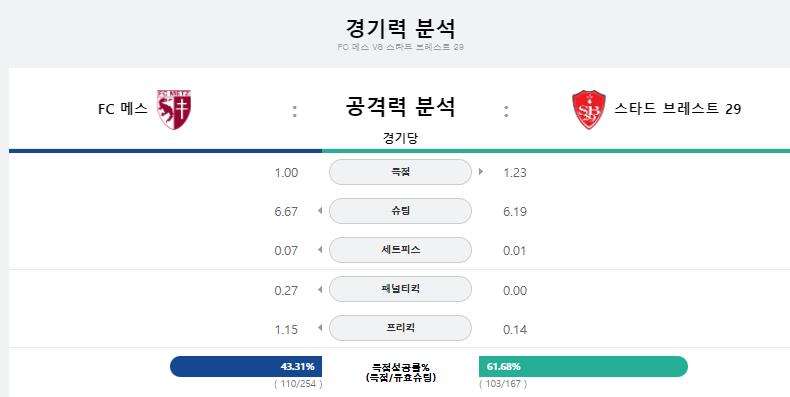The width and height of the screenshot is (790, 397).
Task: Click the 공격력 분석 section heading
Action: click(401, 106)
